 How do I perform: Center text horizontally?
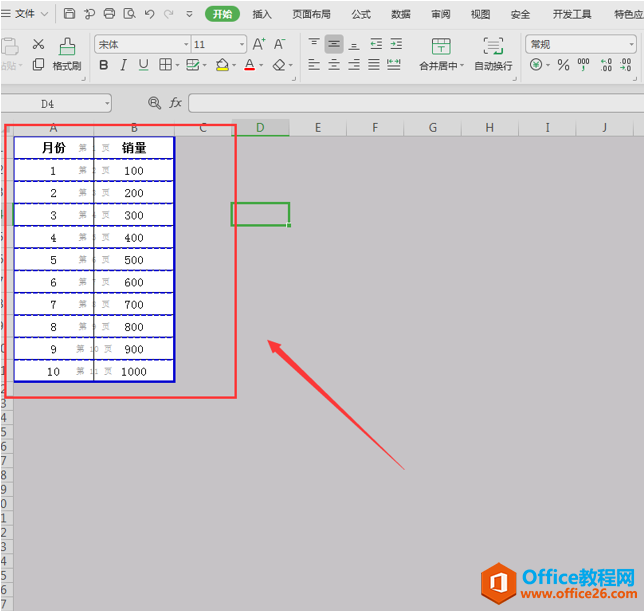[334, 64]
